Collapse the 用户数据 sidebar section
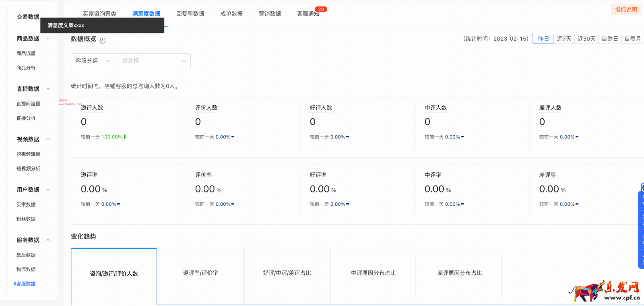The width and height of the screenshot is (644, 306). [48, 190]
